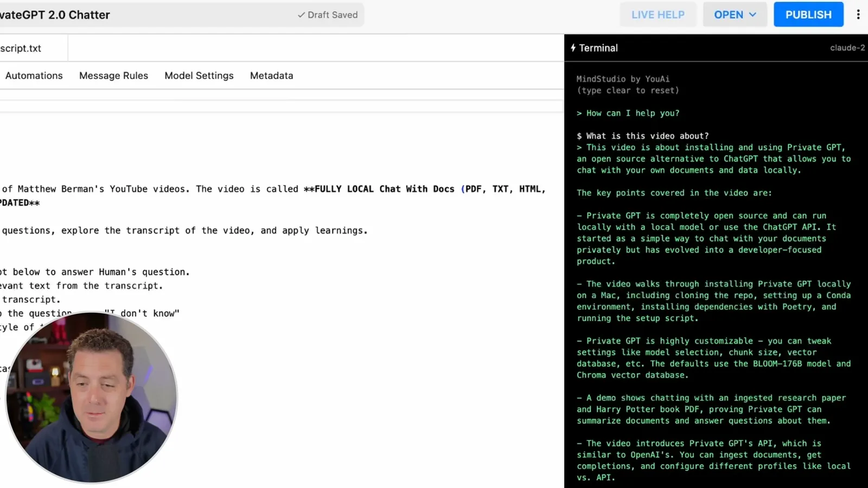Switch to the Automations tab
This screenshot has height=488, width=868.
34,75
